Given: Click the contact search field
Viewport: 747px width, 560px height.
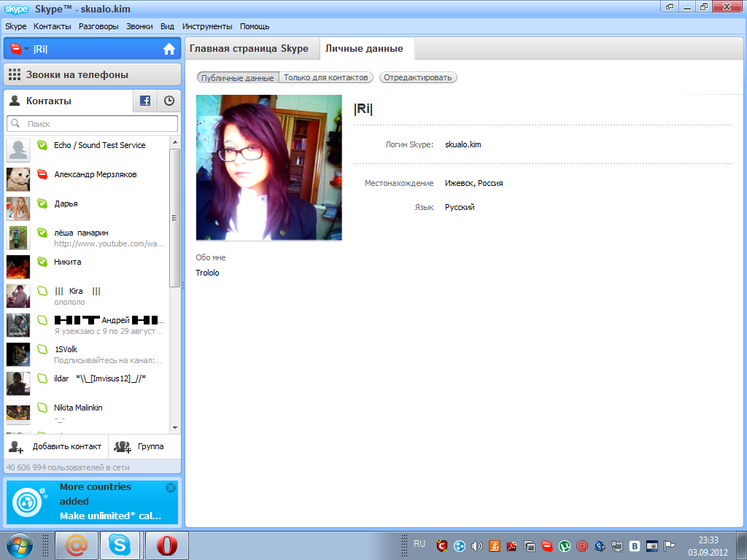Looking at the screenshot, I should pyautogui.click(x=93, y=124).
